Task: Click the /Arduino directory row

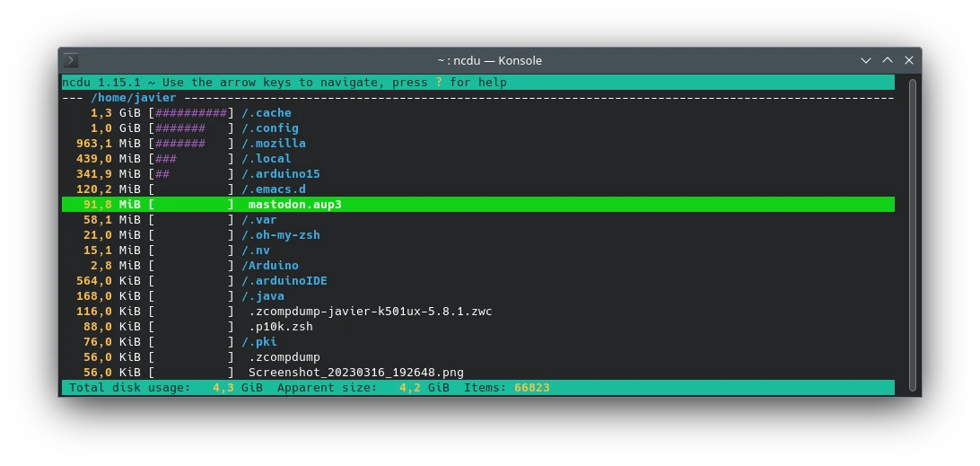Action: [270, 266]
